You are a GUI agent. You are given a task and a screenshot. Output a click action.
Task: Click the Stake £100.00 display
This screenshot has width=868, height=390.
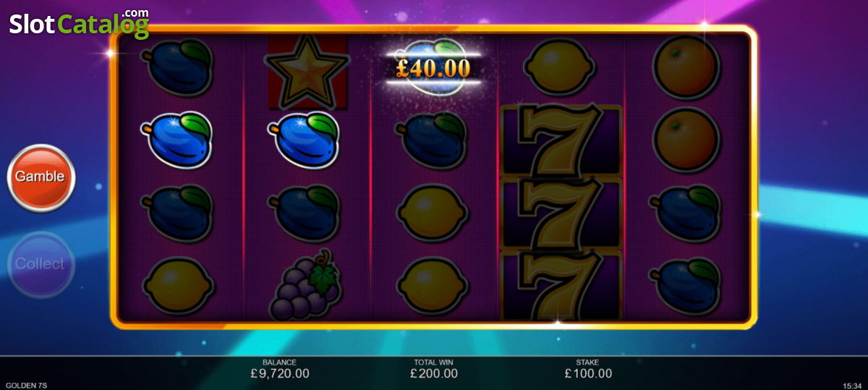pyautogui.click(x=588, y=369)
